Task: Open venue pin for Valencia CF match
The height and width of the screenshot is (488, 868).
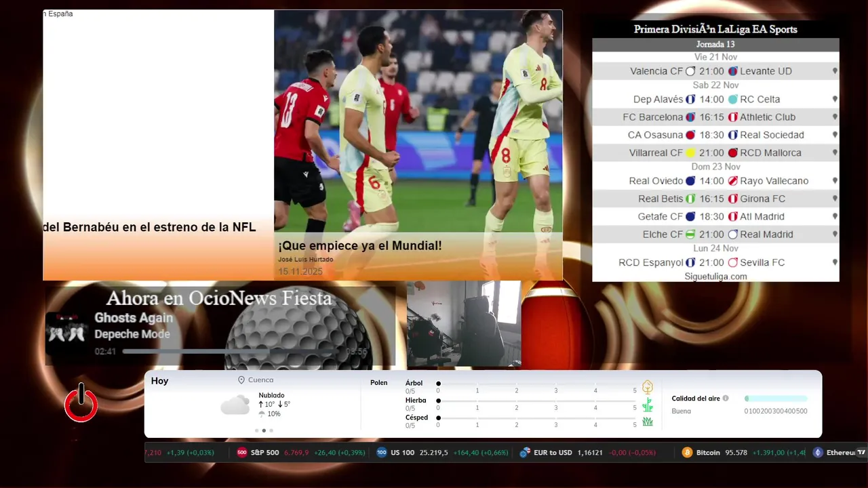Action: [835, 71]
